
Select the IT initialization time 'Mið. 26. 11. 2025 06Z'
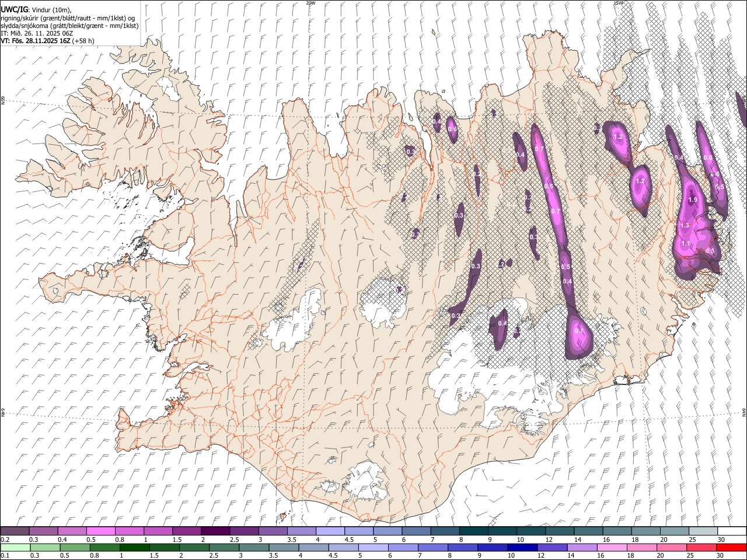click(41, 33)
